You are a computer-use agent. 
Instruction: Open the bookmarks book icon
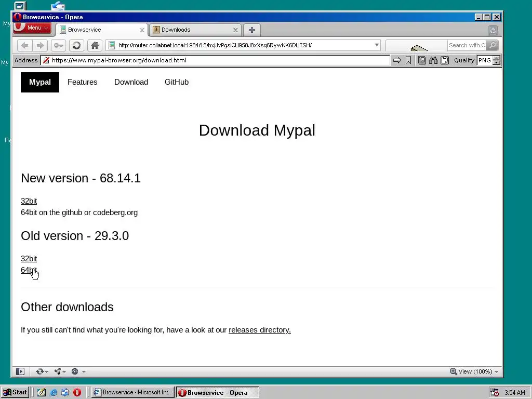pos(422,60)
